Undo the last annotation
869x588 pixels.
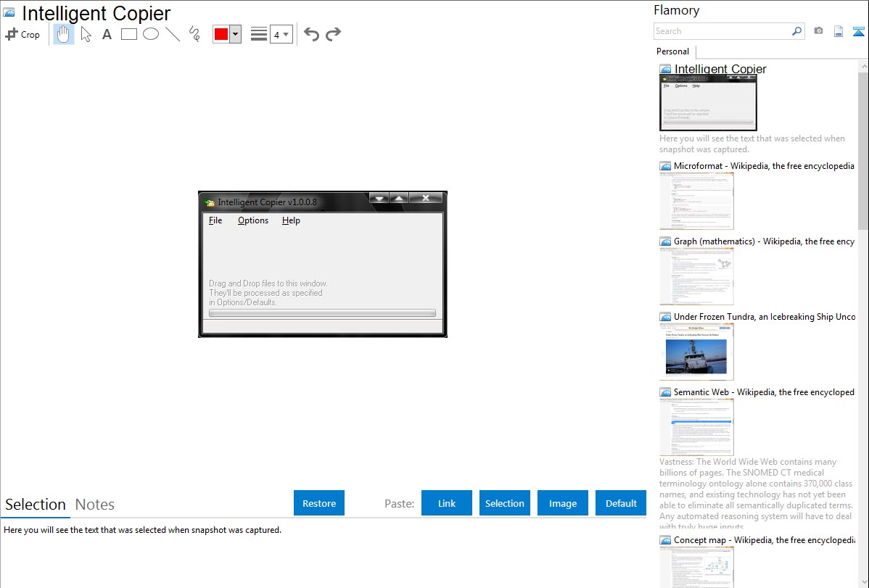(311, 34)
